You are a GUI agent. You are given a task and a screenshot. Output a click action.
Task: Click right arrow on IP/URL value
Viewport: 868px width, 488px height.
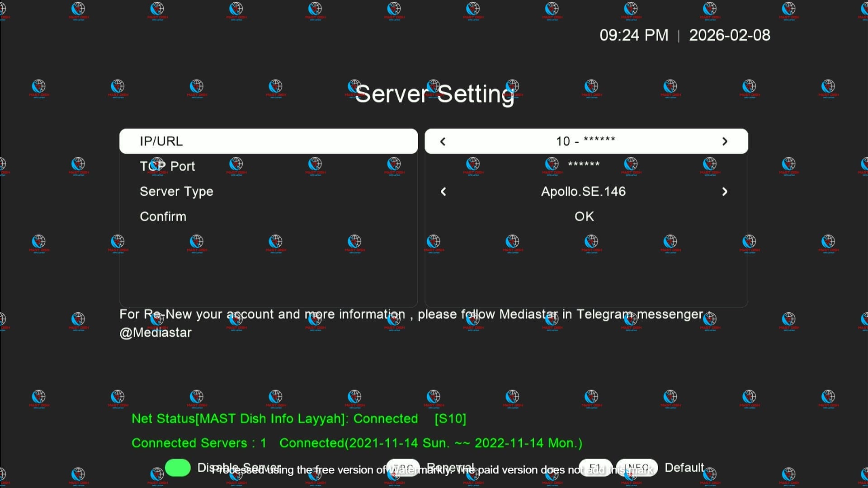pos(725,141)
